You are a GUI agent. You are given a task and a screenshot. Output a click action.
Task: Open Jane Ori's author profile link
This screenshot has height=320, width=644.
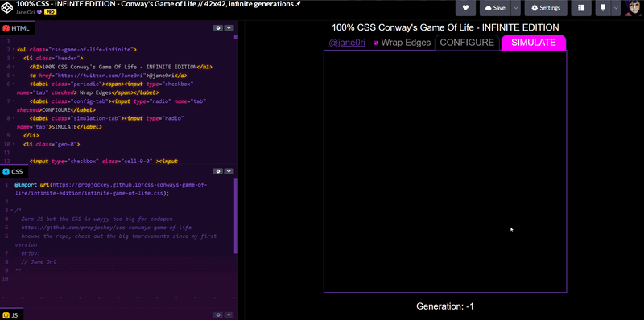click(26, 12)
